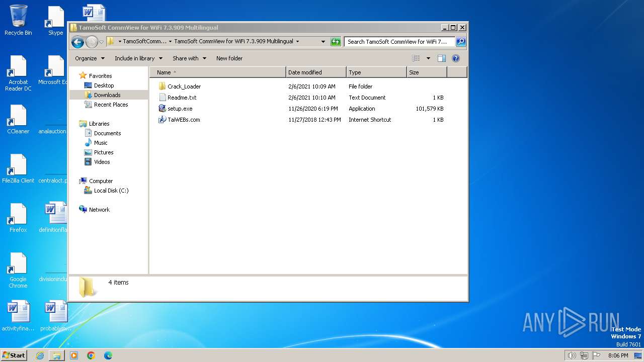
Task: Select the CCleaner desktop shortcut
Action: pos(18,120)
